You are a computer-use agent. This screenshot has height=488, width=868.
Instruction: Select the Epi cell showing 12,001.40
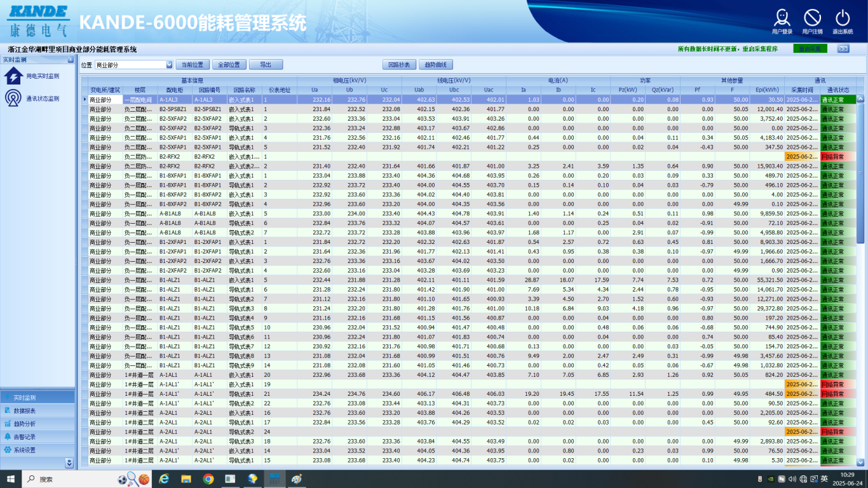[x=767, y=109]
